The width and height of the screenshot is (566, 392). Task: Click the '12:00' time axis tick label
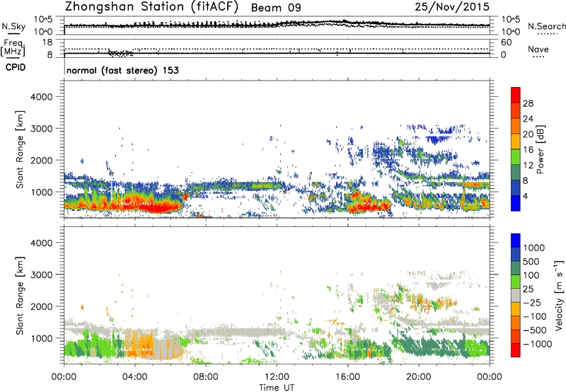[x=277, y=377]
